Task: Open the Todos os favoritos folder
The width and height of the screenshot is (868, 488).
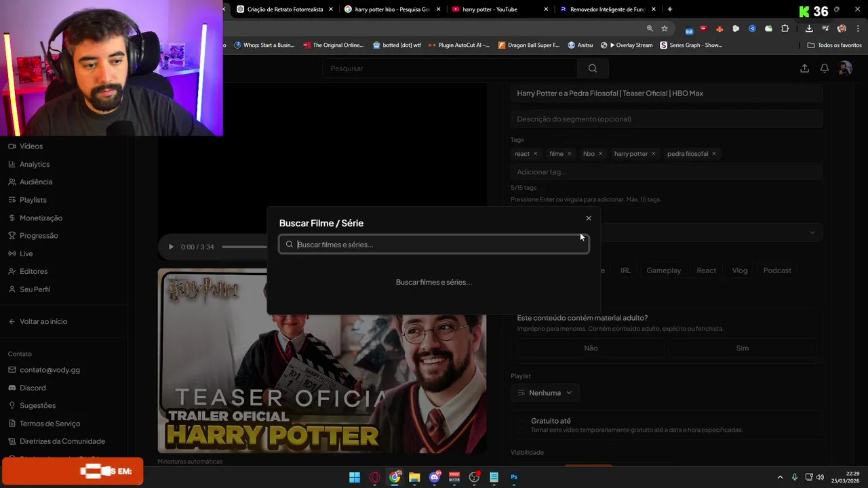Action: click(835, 45)
